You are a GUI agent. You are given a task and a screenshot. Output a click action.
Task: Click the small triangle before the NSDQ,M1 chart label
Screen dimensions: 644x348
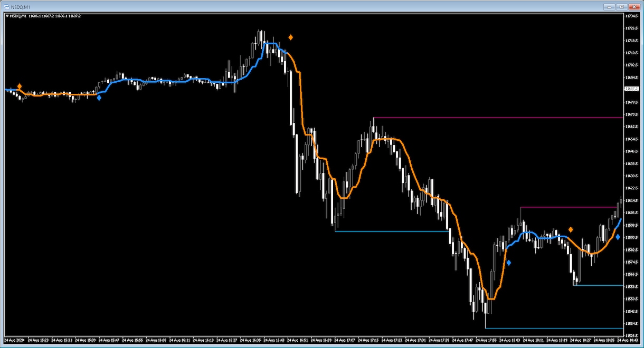tap(7, 16)
